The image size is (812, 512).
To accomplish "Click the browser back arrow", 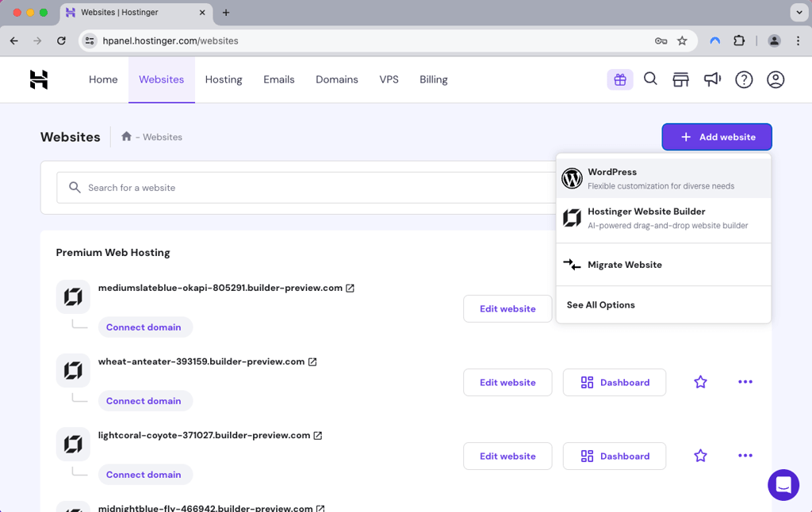I will [14, 41].
